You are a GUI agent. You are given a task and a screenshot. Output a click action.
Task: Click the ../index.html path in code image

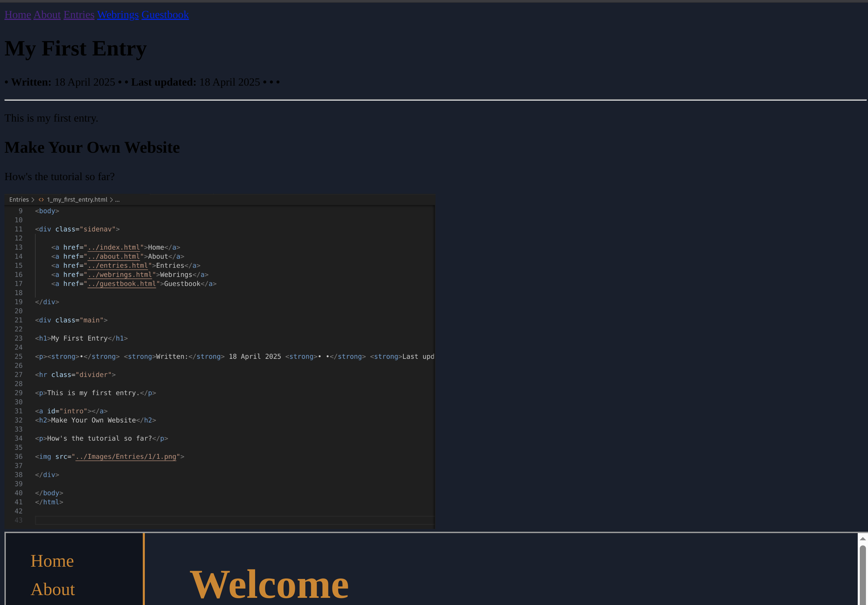tap(114, 247)
